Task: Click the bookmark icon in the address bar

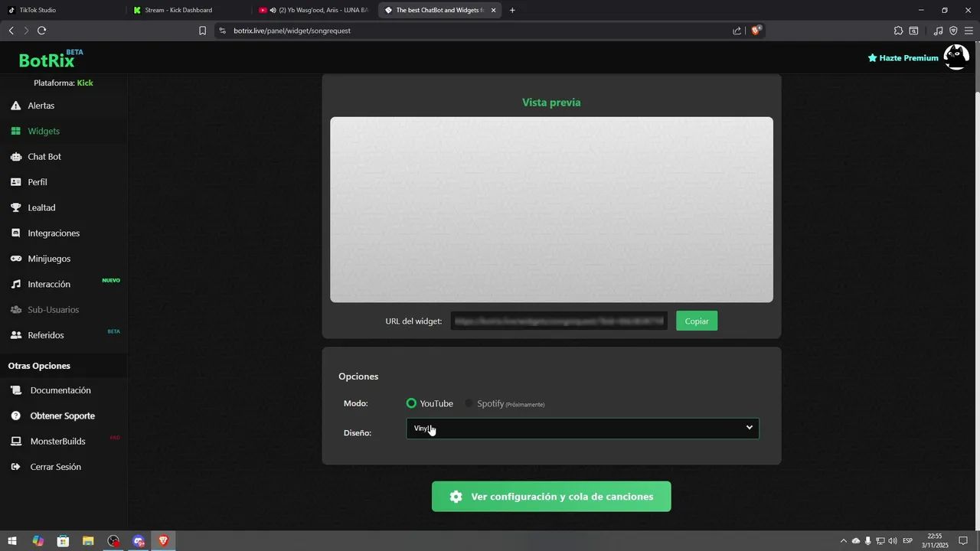Action: tap(202, 31)
